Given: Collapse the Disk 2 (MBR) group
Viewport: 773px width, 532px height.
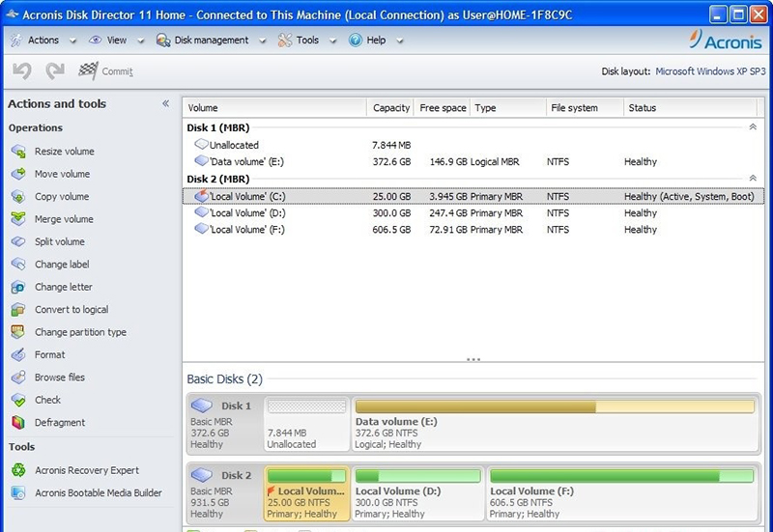Looking at the screenshot, I should click(x=753, y=179).
